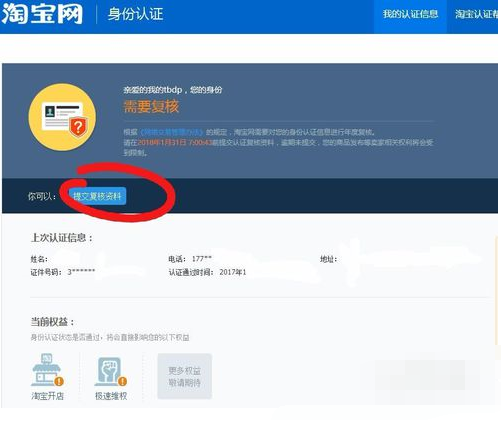Click the description under 当前权益

coord(110,337)
